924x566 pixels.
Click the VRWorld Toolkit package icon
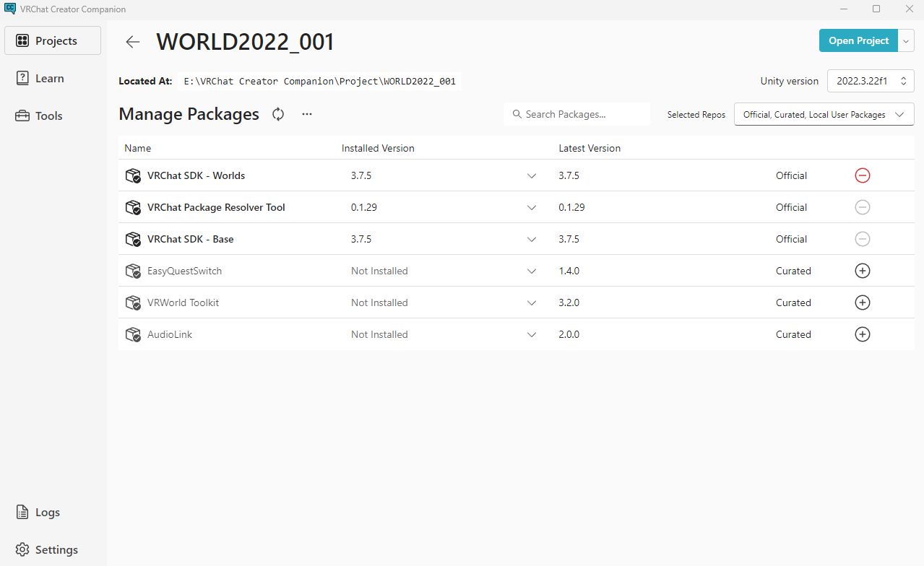tap(133, 303)
